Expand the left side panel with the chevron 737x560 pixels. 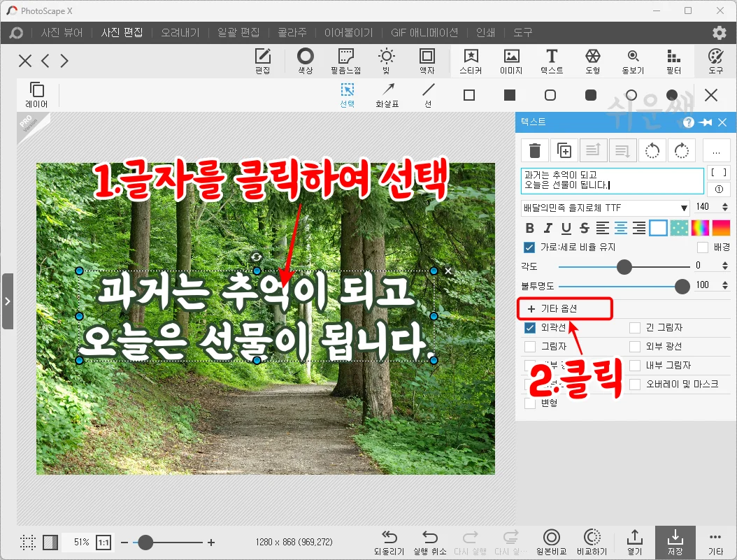click(8, 302)
